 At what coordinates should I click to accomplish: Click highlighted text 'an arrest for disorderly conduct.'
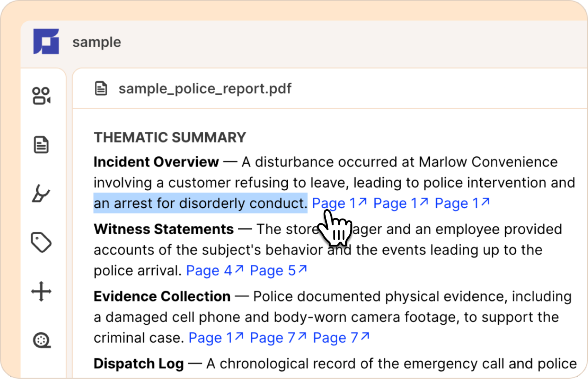coord(200,203)
